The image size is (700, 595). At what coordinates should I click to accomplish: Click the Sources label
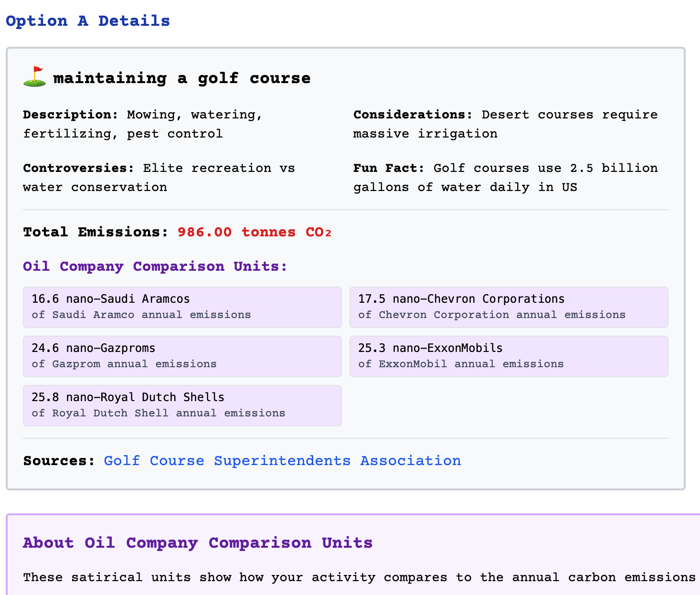point(59,461)
